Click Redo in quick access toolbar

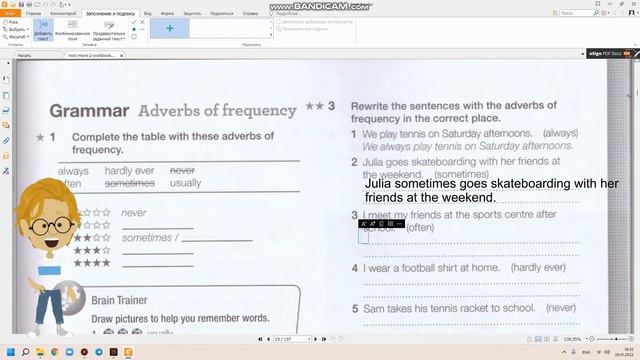(53, 4)
